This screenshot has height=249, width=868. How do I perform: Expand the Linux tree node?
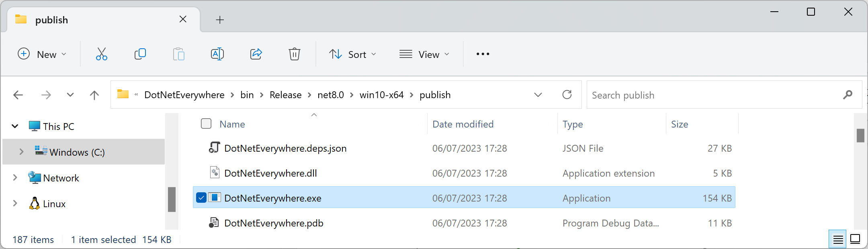pos(15,203)
